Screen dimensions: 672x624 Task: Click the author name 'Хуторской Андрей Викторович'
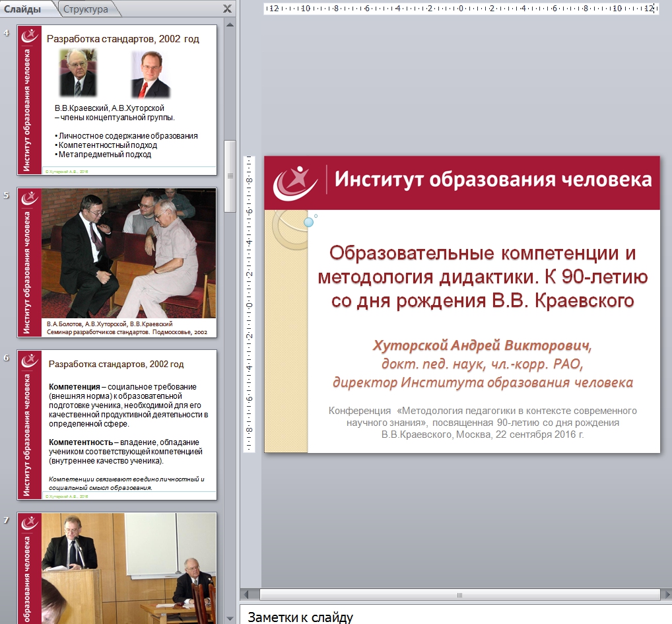click(x=482, y=345)
